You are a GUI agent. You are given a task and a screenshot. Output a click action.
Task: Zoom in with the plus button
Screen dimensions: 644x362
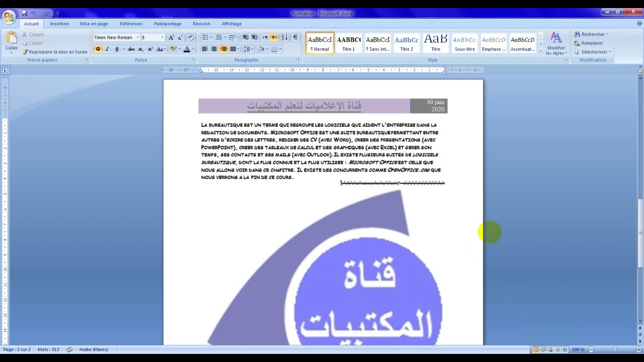(638, 349)
